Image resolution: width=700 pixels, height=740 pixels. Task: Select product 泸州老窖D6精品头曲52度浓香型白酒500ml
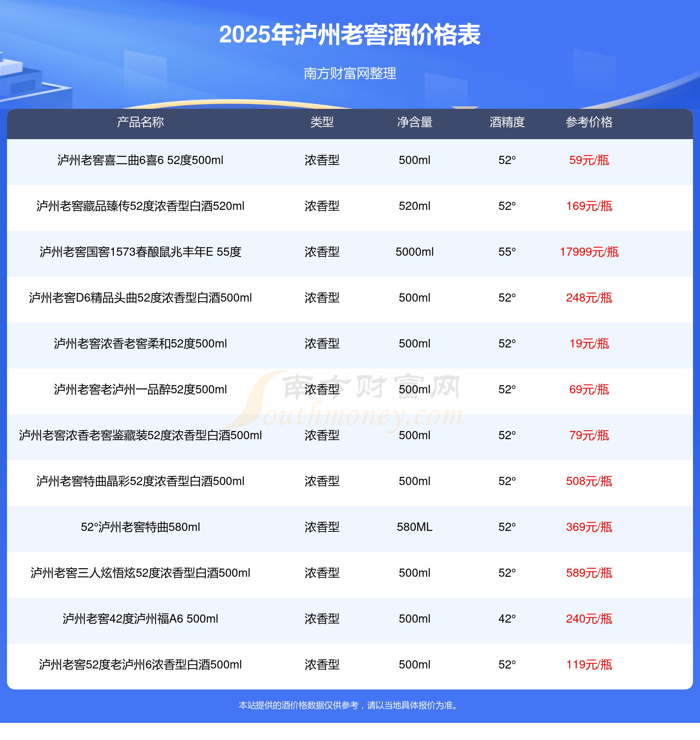tap(140, 298)
